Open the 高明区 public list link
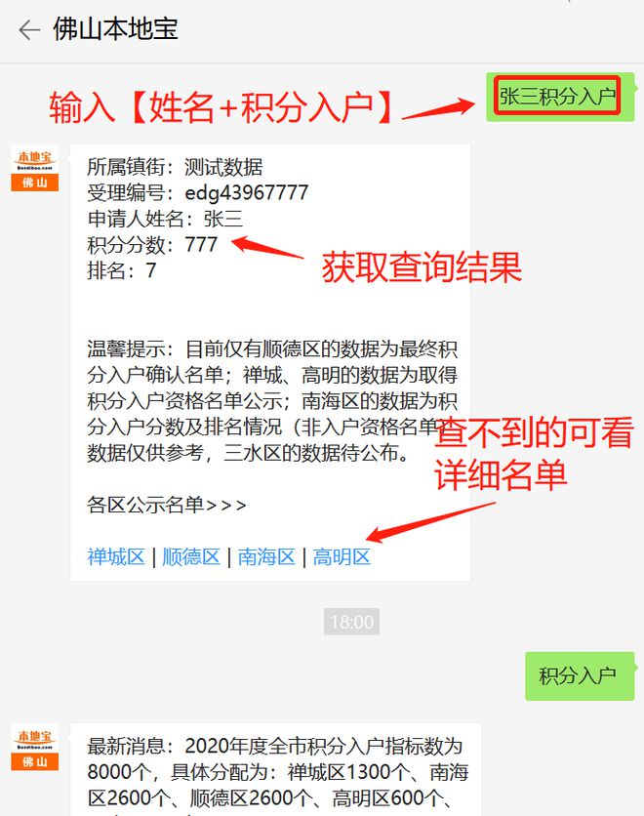The width and height of the screenshot is (644, 816). click(342, 556)
